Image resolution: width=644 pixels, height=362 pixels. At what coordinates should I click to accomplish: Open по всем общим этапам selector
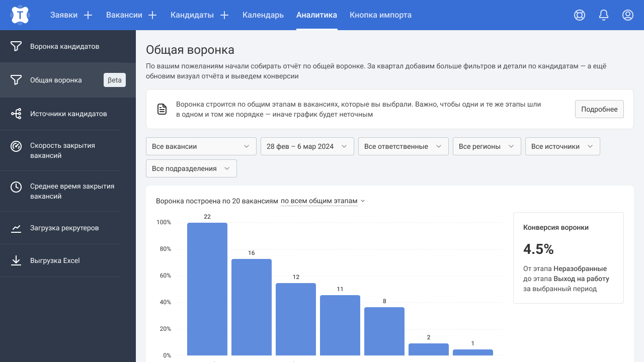pos(323,201)
